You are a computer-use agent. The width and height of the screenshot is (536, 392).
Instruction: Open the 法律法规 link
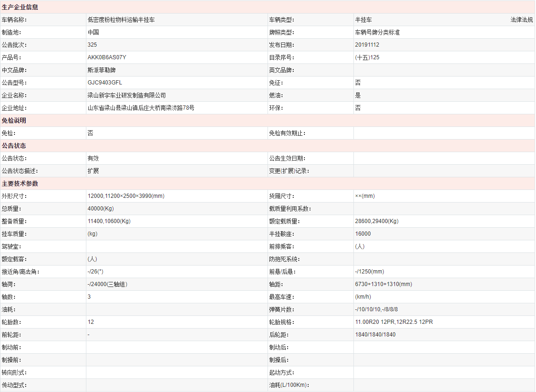[x=521, y=20]
